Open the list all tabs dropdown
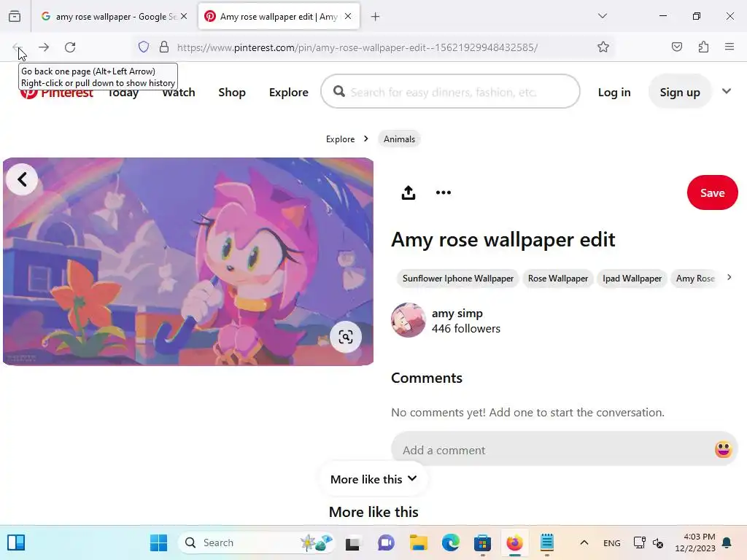Viewport: 747px width, 560px height. point(602,16)
